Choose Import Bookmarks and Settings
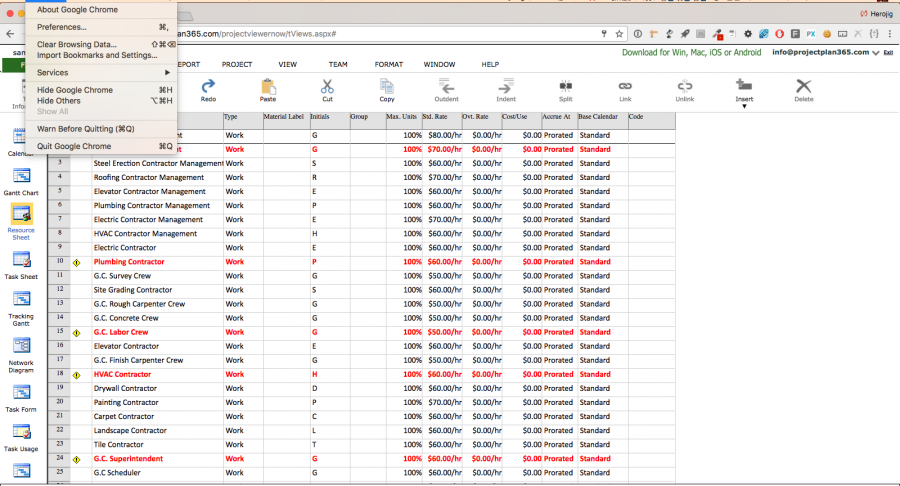 pyautogui.click(x=101, y=55)
